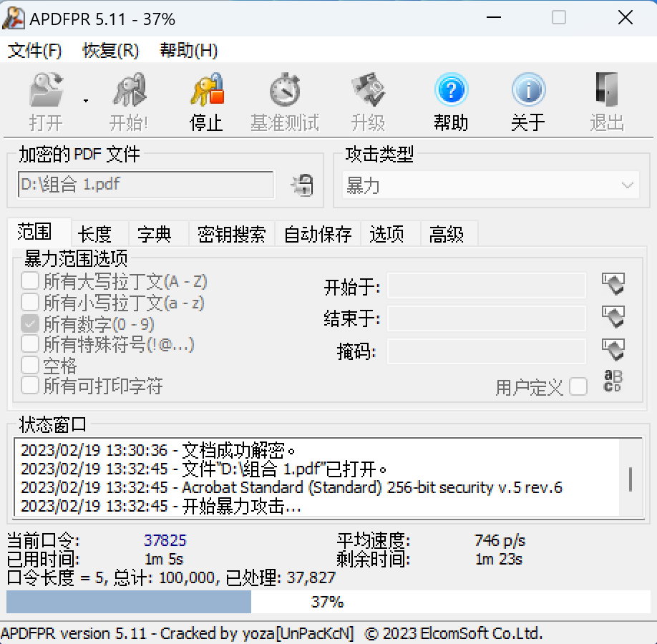Click the eraser icon next to 开始于

(x=613, y=283)
